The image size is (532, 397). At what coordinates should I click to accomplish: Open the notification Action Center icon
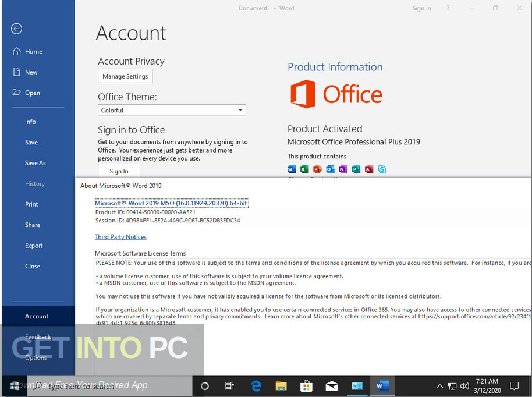(515, 386)
